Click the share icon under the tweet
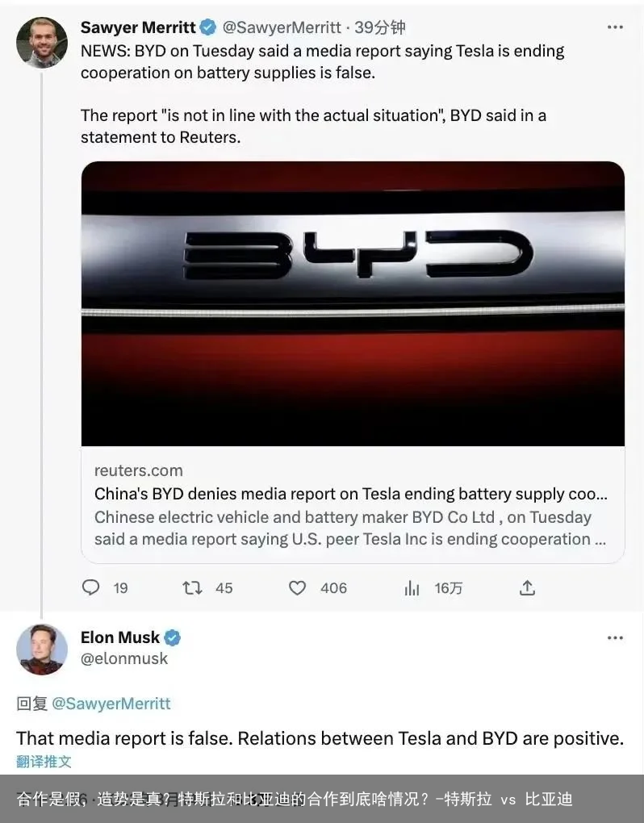 tap(526, 588)
